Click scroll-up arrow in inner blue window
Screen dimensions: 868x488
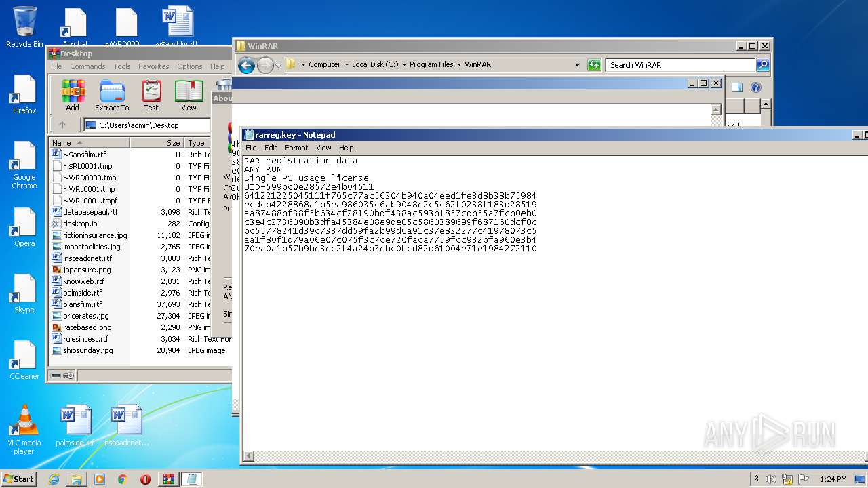coord(716,110)
